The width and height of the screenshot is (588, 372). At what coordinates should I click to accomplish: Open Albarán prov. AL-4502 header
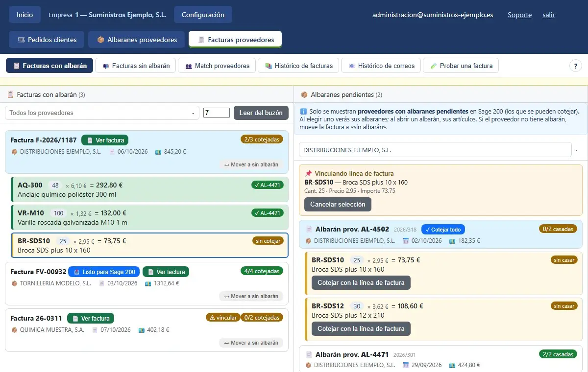[441, 234]
